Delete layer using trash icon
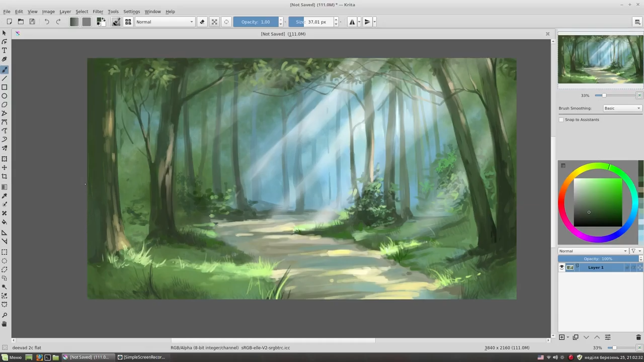The width and height of the screenshot is (644, 362). coord(638,337)
